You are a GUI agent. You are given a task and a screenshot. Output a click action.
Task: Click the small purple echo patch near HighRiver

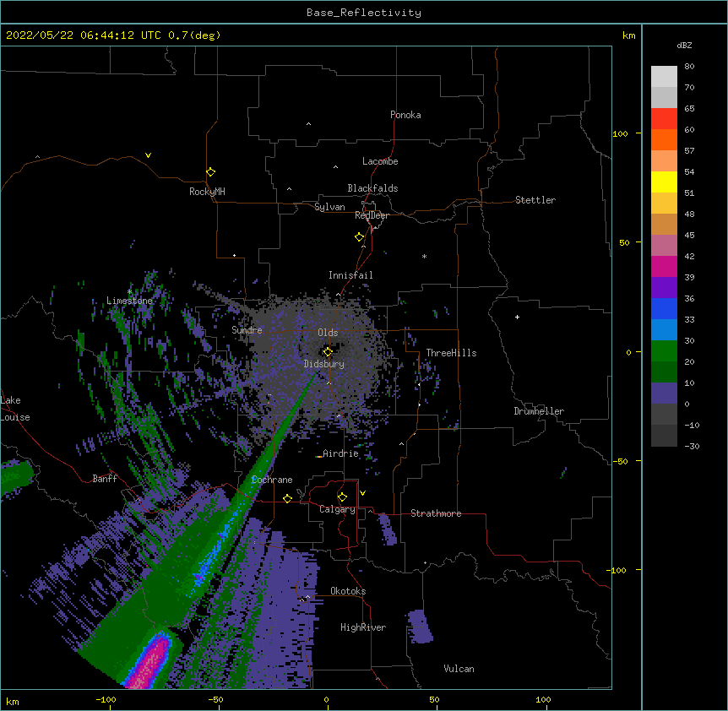(420, 627)
